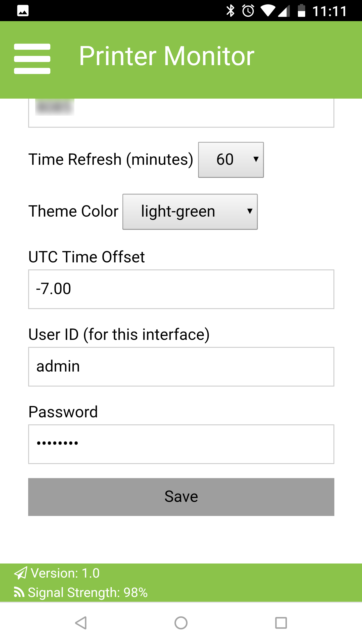Open the Time Refresh minutes dropdown
The height and width of the screenshot is (644, 362).
tap(231, 160)
